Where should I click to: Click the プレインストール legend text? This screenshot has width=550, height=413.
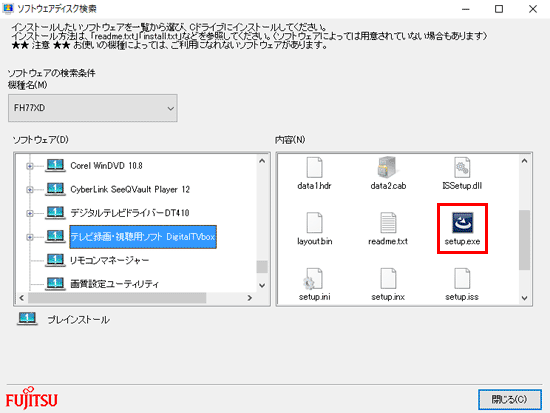[x=79, y=320]
